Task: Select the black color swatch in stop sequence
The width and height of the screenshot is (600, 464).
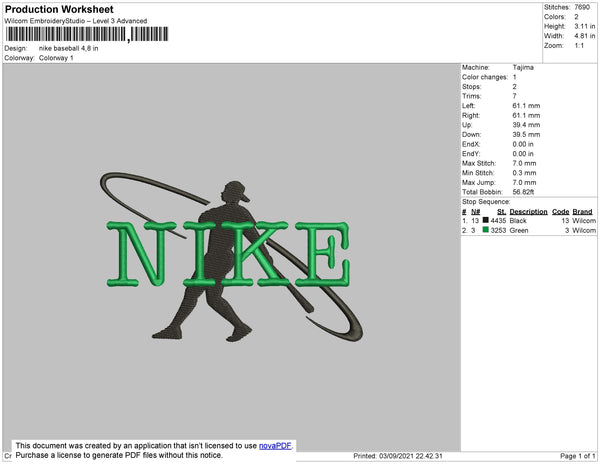Action: click(x=486, y=220)
